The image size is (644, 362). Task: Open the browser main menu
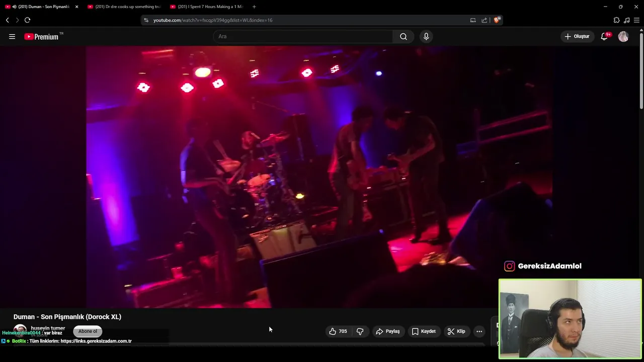point(636,20)
